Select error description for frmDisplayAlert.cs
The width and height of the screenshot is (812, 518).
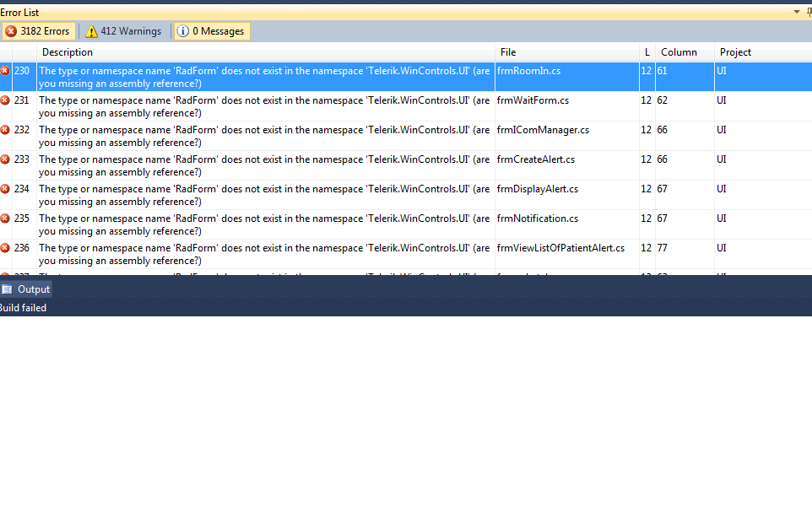264,195
